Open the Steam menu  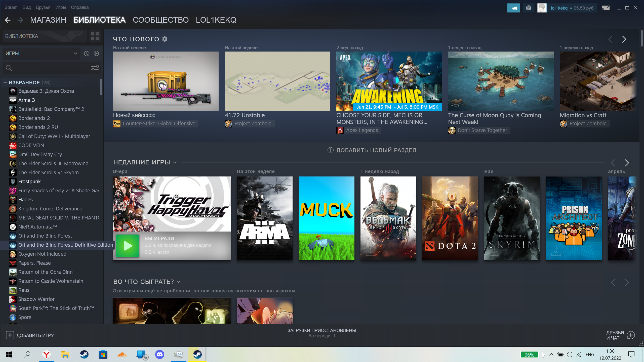click(11, 7)
